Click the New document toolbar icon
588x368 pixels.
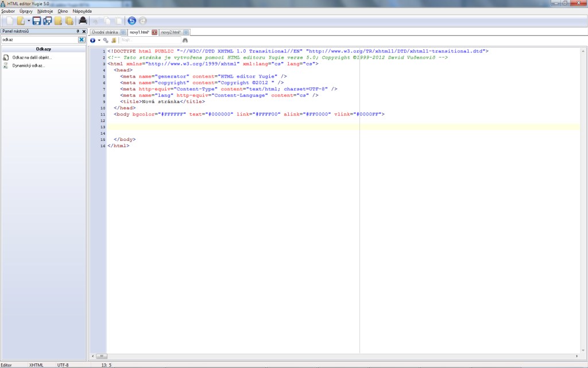point(10,21)
